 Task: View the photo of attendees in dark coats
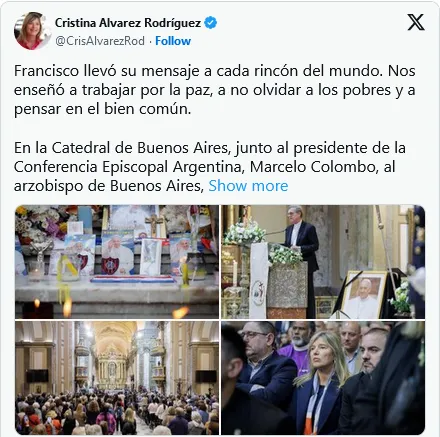coord(323,378)
